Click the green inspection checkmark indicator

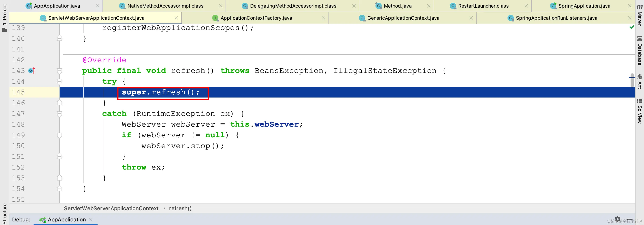pos(631,27)
